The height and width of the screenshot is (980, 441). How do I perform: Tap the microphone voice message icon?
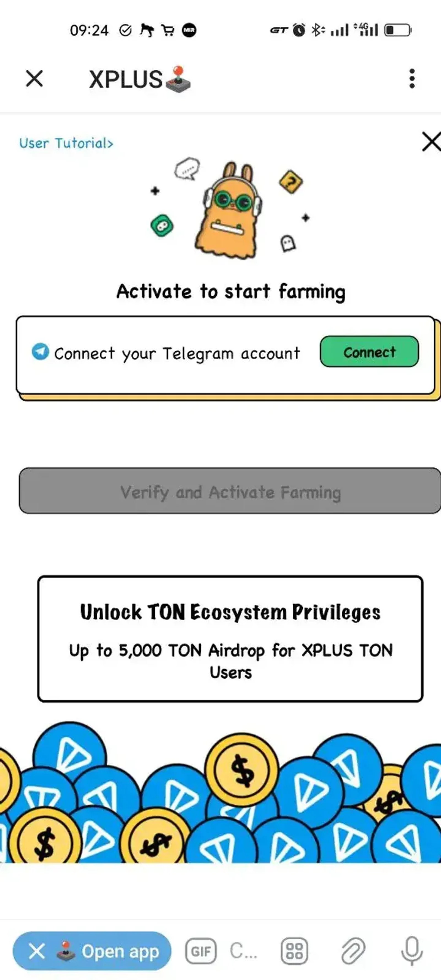click(412, 951)
